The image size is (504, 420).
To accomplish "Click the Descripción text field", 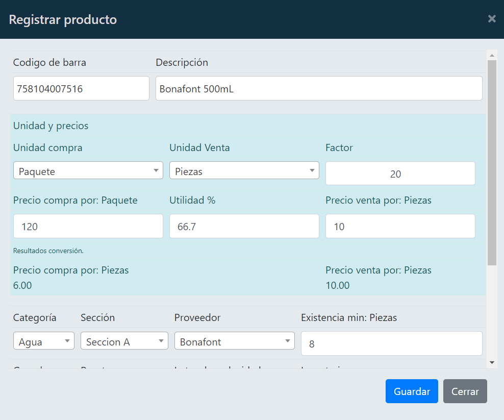I will (318, 89).
